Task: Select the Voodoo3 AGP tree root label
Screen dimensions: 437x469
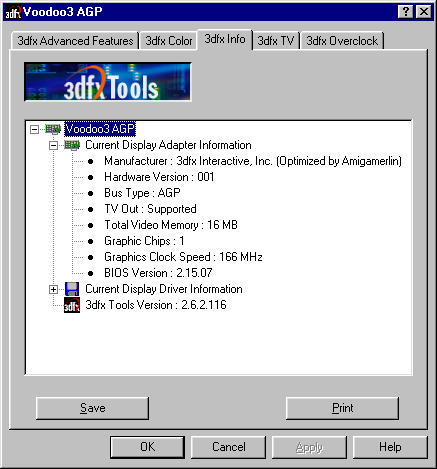Action: click(x=100, y=129)
